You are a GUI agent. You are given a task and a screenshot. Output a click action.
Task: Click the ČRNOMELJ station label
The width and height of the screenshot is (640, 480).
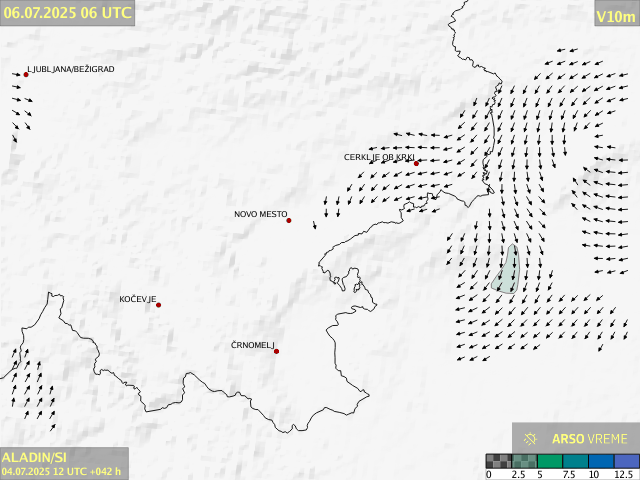point(253,345)
